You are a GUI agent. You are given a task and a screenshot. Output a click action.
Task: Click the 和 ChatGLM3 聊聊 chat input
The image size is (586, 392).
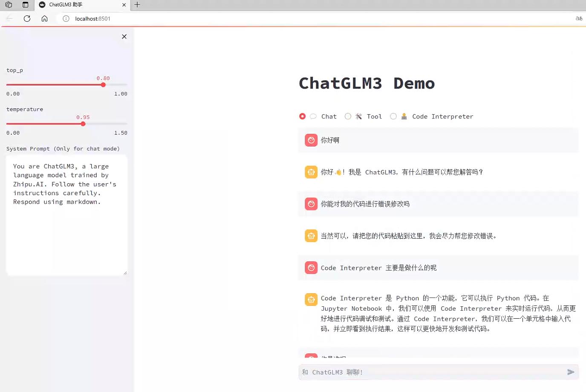[x=433, y=372]
